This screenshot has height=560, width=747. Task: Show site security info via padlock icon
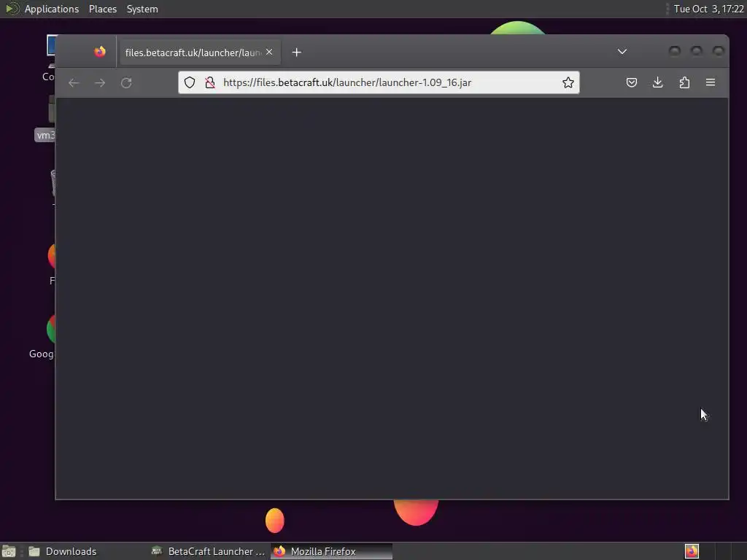(209, 82)
